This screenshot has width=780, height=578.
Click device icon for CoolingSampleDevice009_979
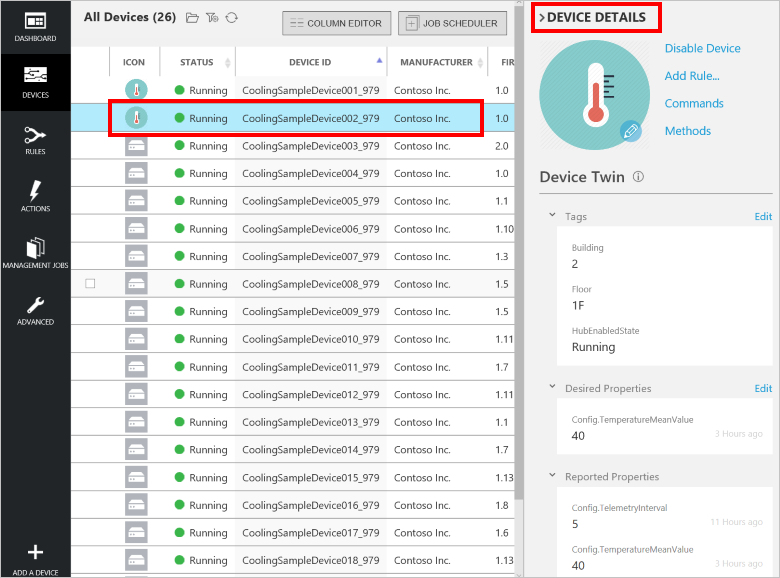pyautogui.click(x=136, y=311)
